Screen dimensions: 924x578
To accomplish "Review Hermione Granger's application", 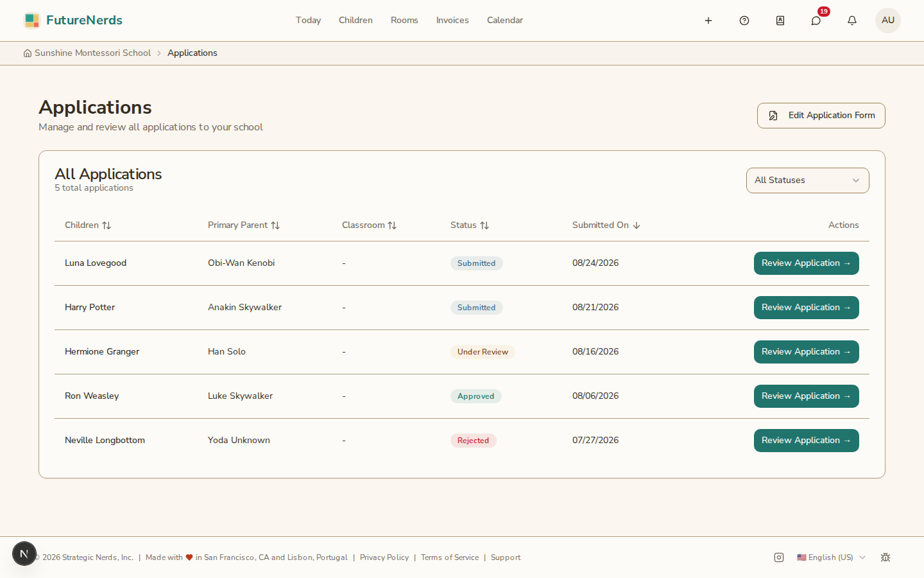I will (807, 352).
